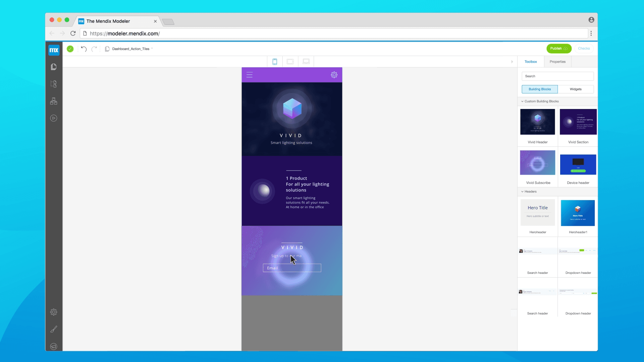The image size is (644, 362).
Task: Open the domain model sidebar icon
Action: [x=54, y=101]
